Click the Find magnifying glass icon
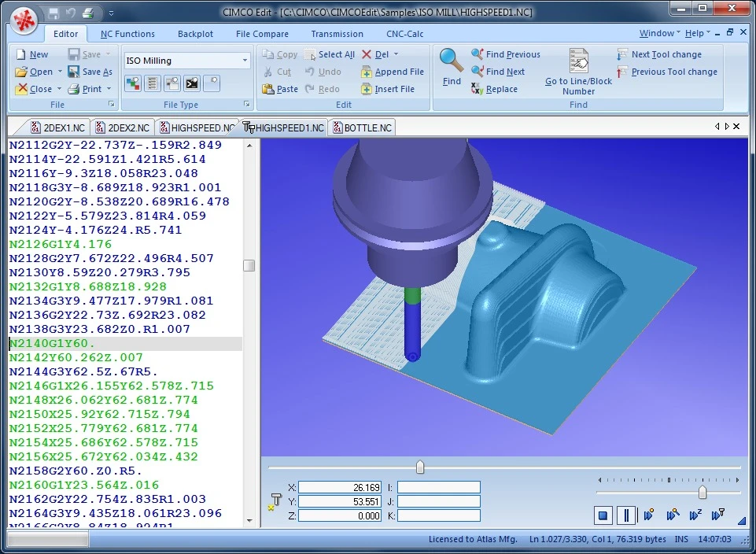756x554 pixels. (x=452, y=61)
